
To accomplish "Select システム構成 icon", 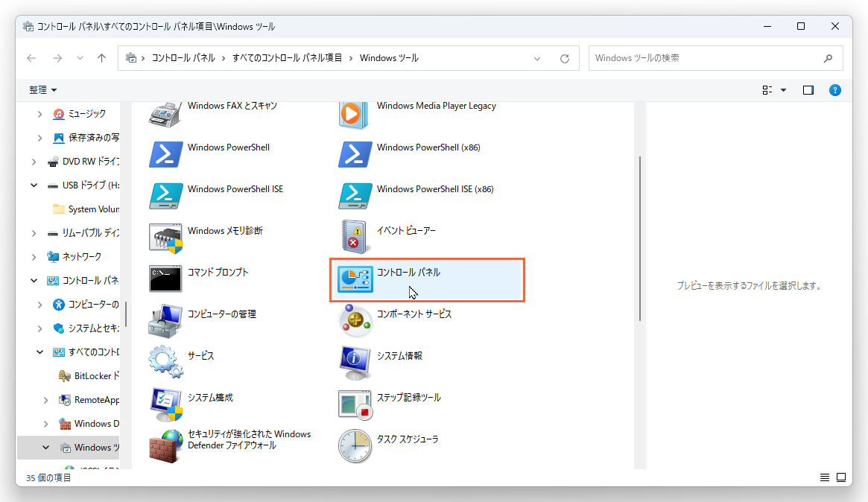I will click(165, 404).
